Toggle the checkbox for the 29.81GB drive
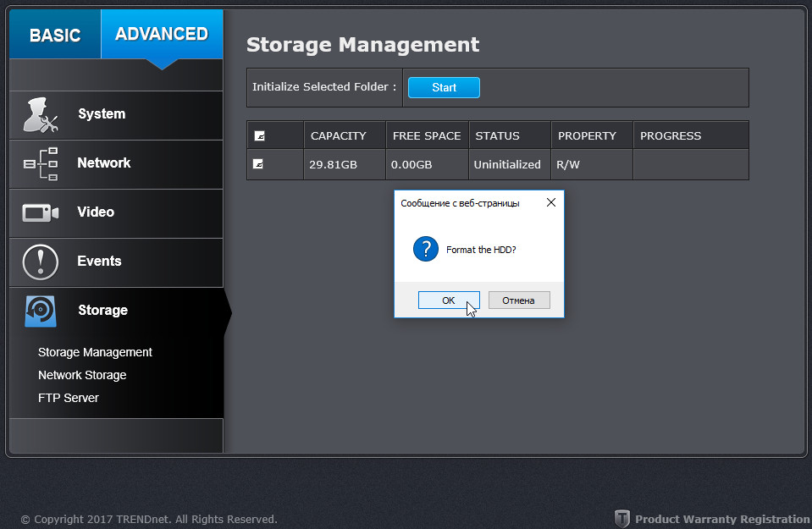The width and height of the screenshot is (812, 529). point(258,164)
